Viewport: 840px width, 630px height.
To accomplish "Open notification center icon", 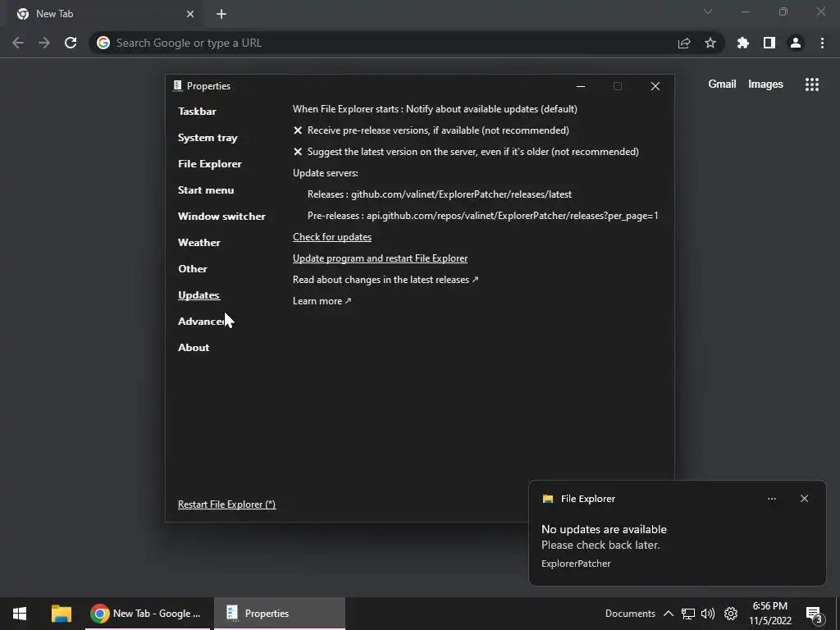I will tap(814, 614).
